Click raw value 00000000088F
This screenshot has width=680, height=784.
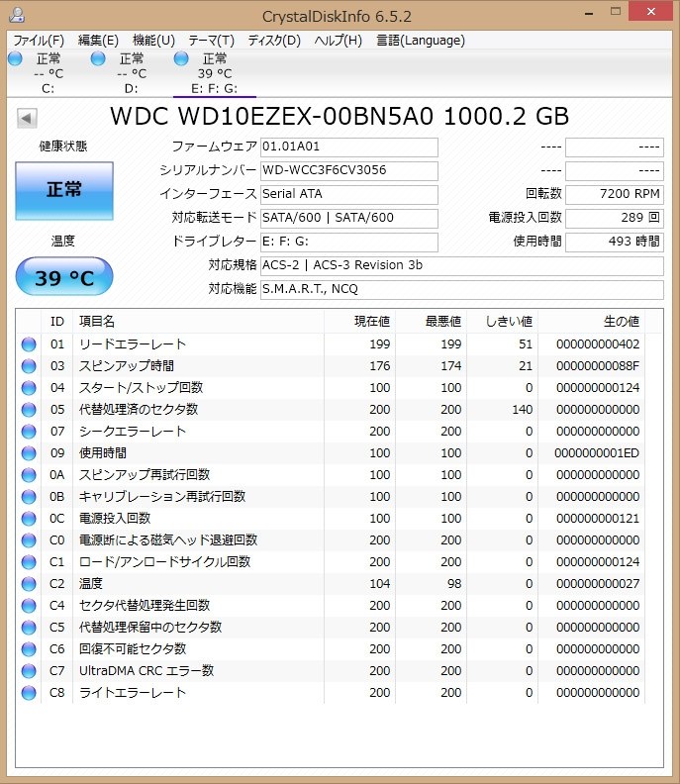598,366
